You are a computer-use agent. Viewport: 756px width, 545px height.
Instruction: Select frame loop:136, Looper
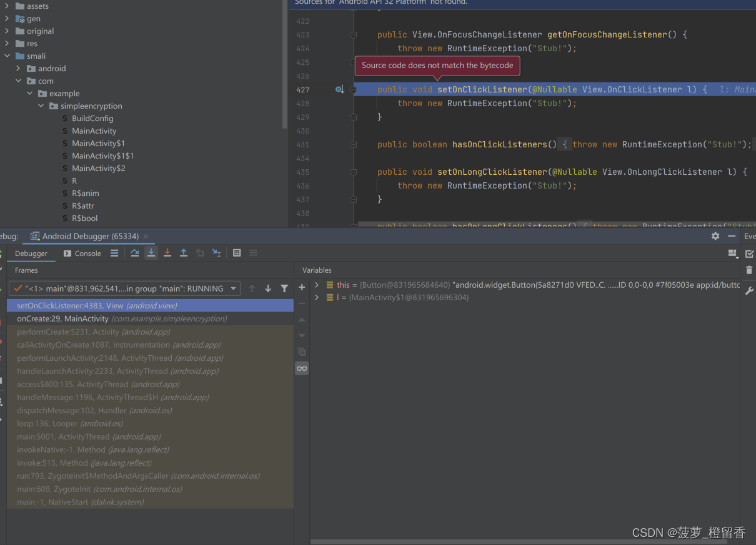150,423
